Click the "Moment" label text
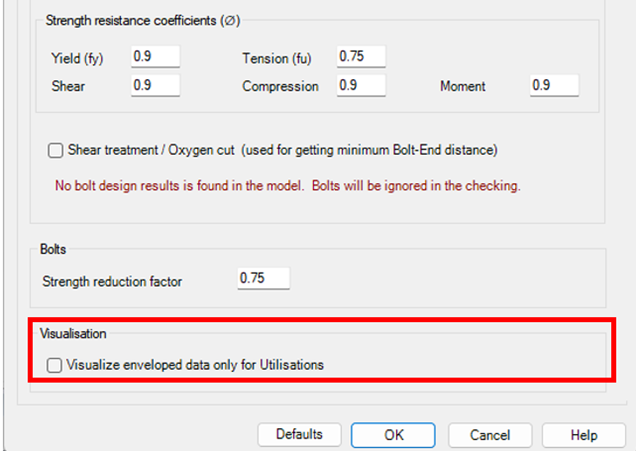Screen dimensions: 636x451 tap(463, 87)
